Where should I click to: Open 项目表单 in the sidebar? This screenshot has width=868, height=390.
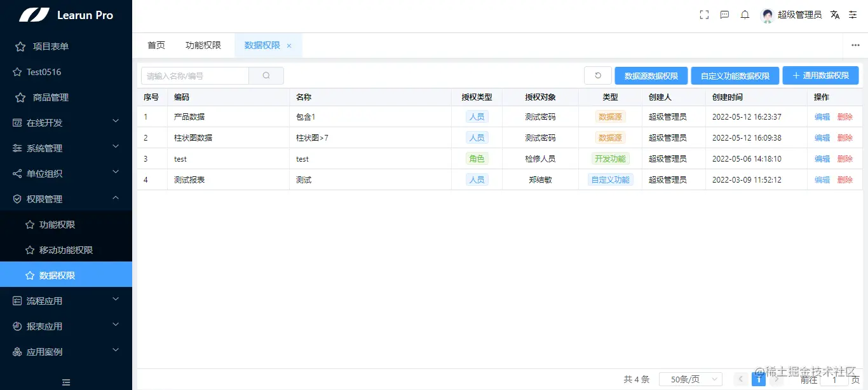click(66, 46)
